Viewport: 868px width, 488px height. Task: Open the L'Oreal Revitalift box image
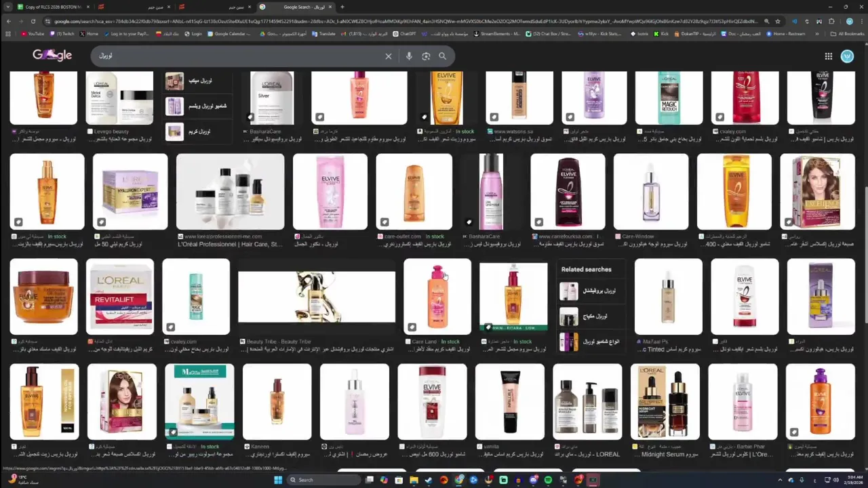(x=120, y=297)
